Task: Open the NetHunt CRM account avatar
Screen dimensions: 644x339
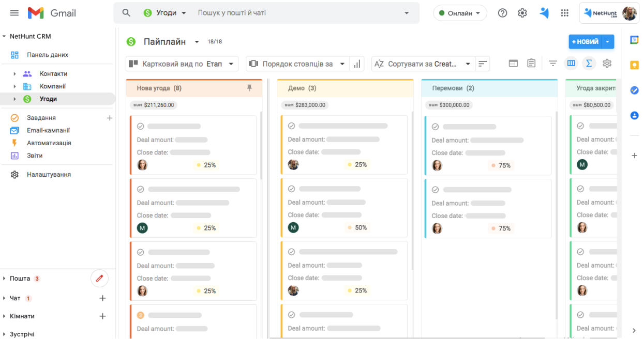Action: click(x=630, y=13)
